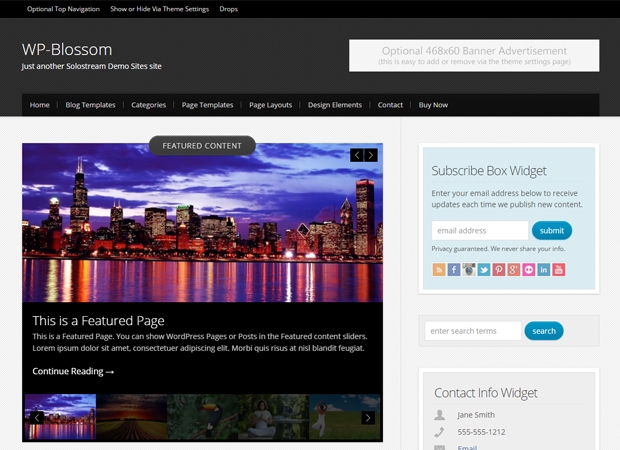
Task: Click the 468x60 banner advertisement
Action: (474, 55)
